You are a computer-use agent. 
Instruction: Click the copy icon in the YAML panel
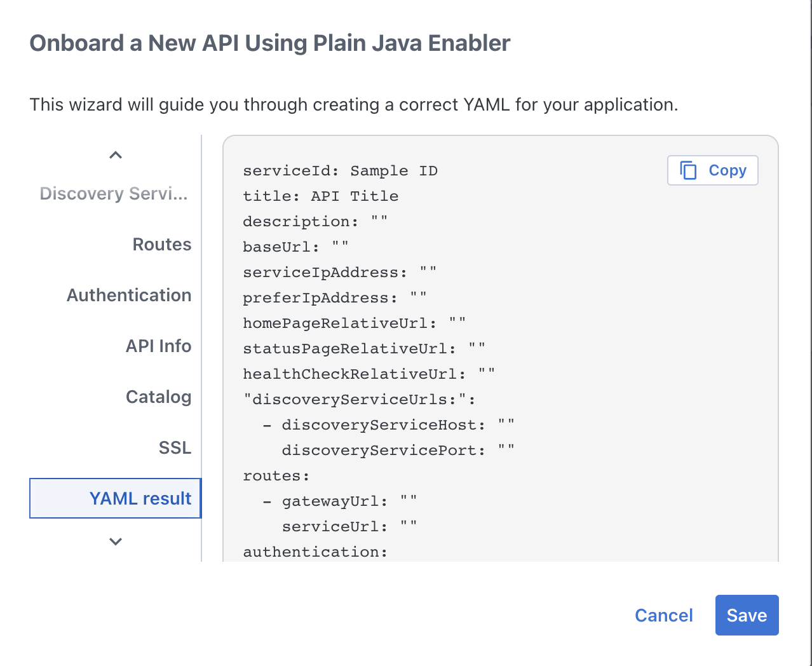click(689, 170)
